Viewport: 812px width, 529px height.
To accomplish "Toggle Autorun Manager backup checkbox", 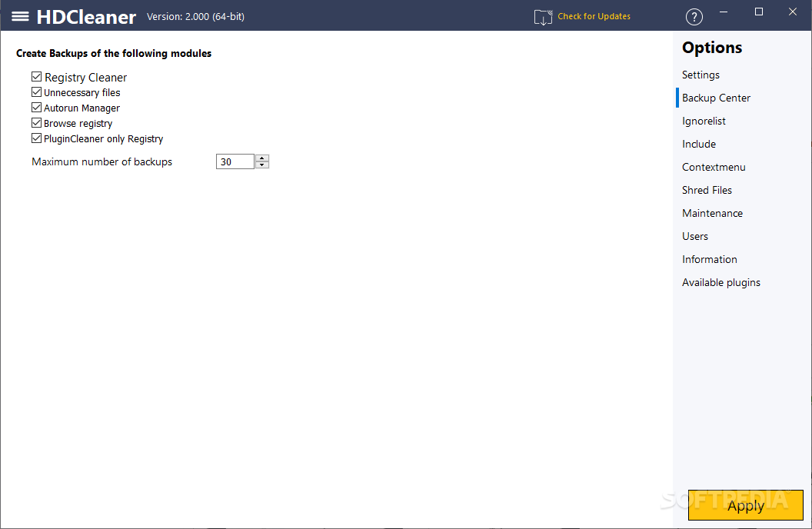I will [x=36, y=108].
